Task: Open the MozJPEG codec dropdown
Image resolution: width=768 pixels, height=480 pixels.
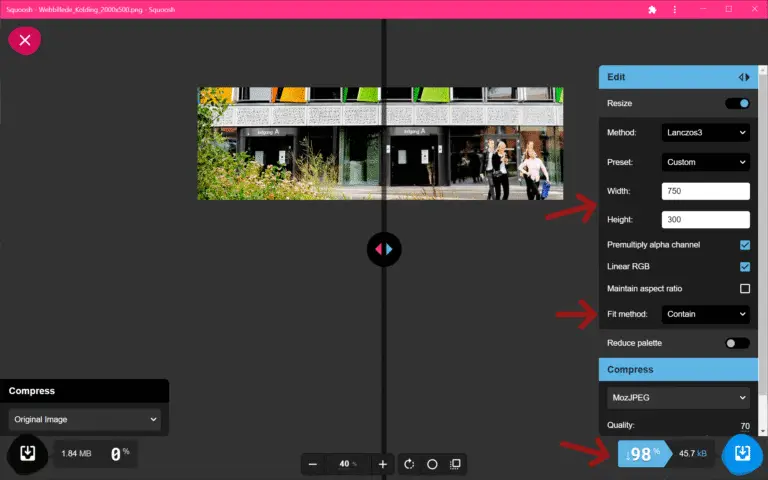Action: 678,398
